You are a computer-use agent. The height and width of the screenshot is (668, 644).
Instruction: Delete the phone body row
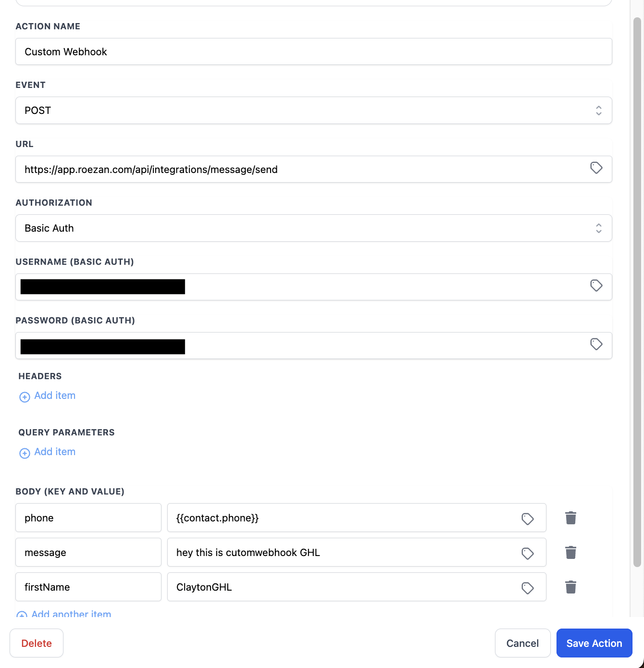pos(570,518)
